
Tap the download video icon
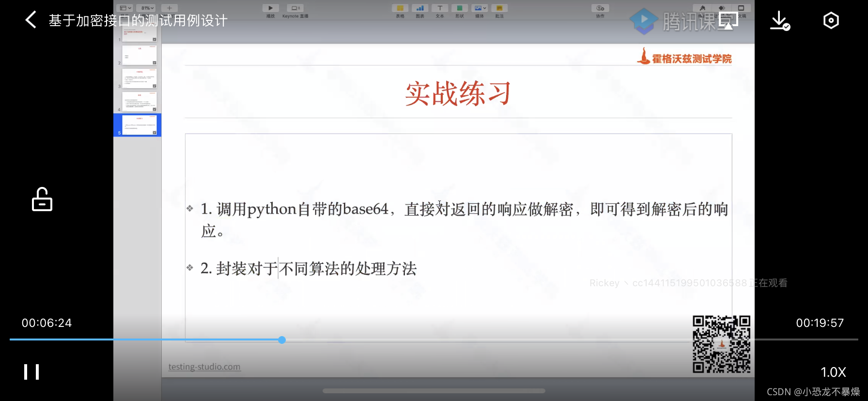tap(780, 20)
